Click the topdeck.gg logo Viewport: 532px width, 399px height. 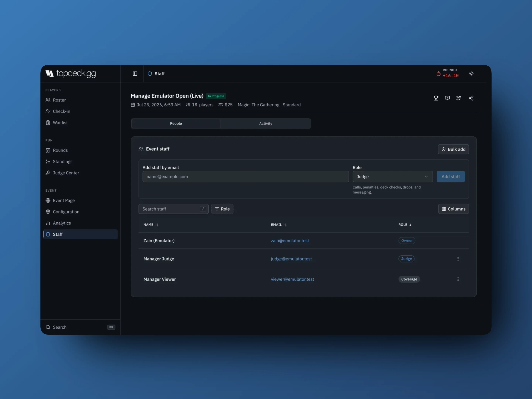point(70,73)
